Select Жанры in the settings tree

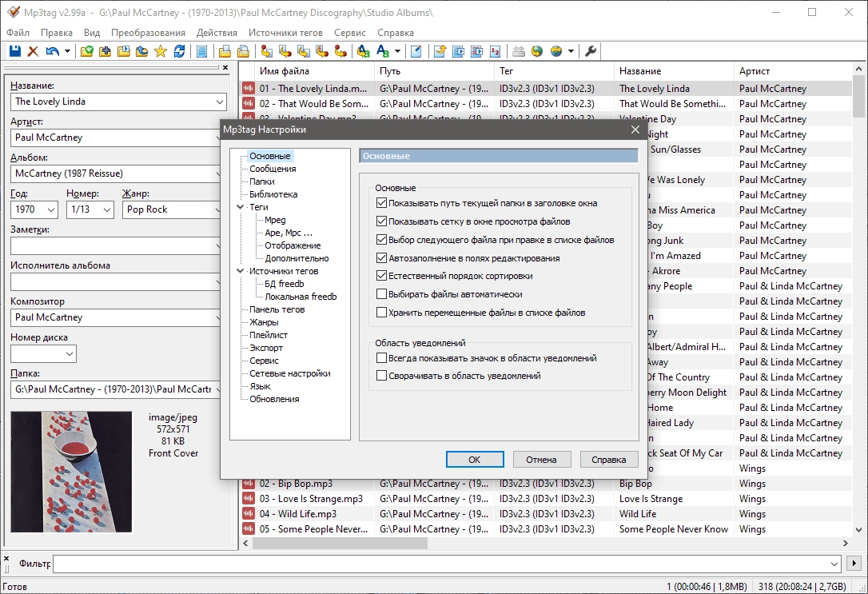pyautogui.click(x=264, y=322)
